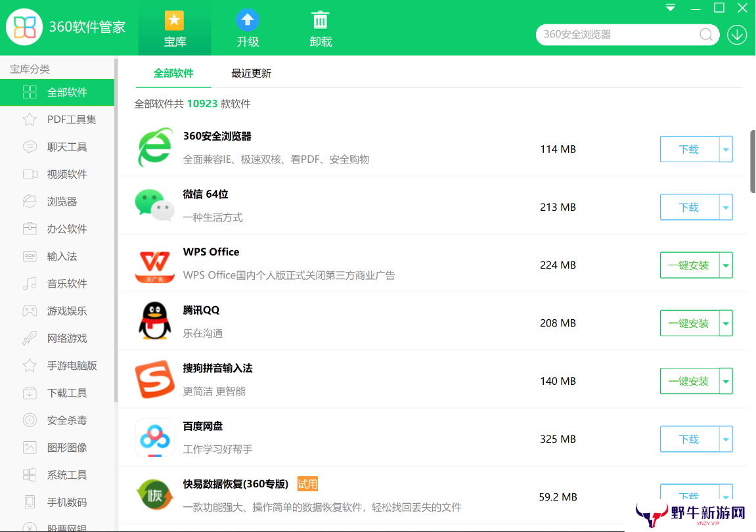The image size is (756, 532).
Task: Open the 宝库 star tab
Action: [x=175, y=28]
